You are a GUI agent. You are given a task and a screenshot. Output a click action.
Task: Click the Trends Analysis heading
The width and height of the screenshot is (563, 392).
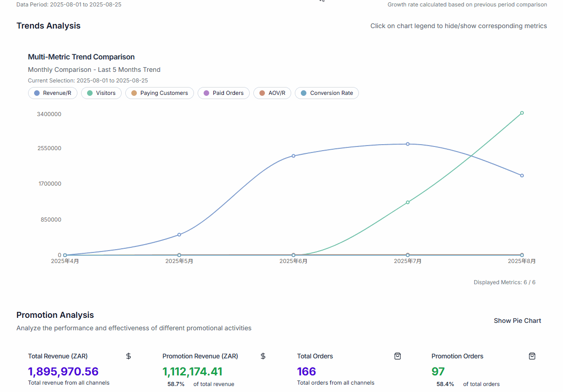click(x=48, y=26)
